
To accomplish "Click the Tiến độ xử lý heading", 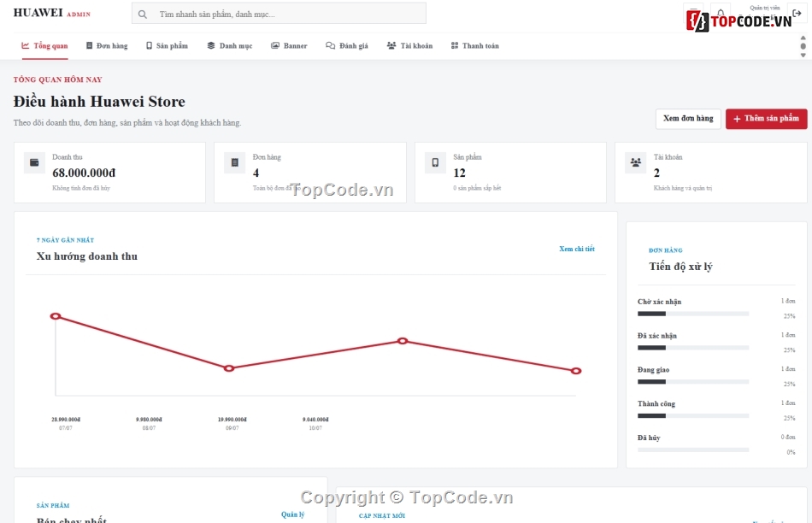I will coord(681,267).
